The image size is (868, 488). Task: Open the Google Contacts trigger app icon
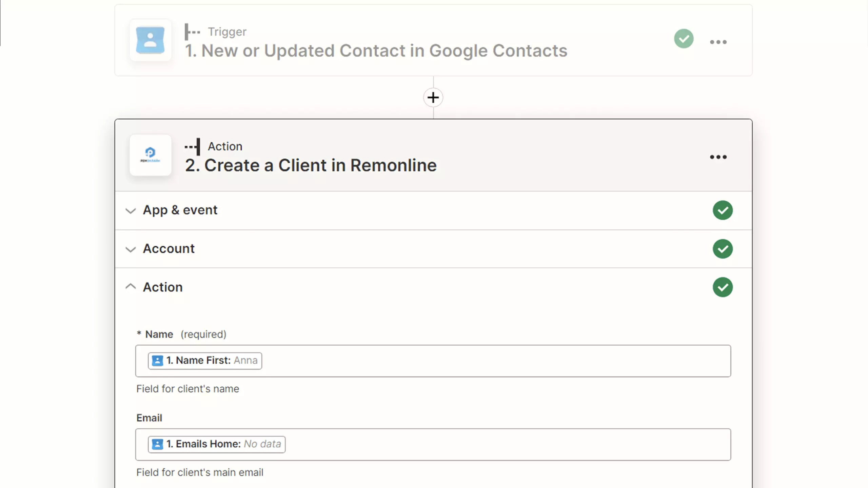(150, 40)
